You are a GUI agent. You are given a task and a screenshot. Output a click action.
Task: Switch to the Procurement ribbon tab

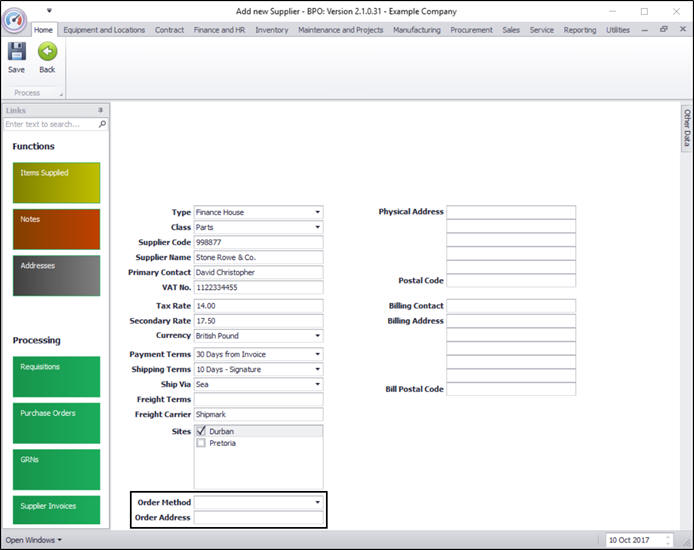[x=471, y=30]
